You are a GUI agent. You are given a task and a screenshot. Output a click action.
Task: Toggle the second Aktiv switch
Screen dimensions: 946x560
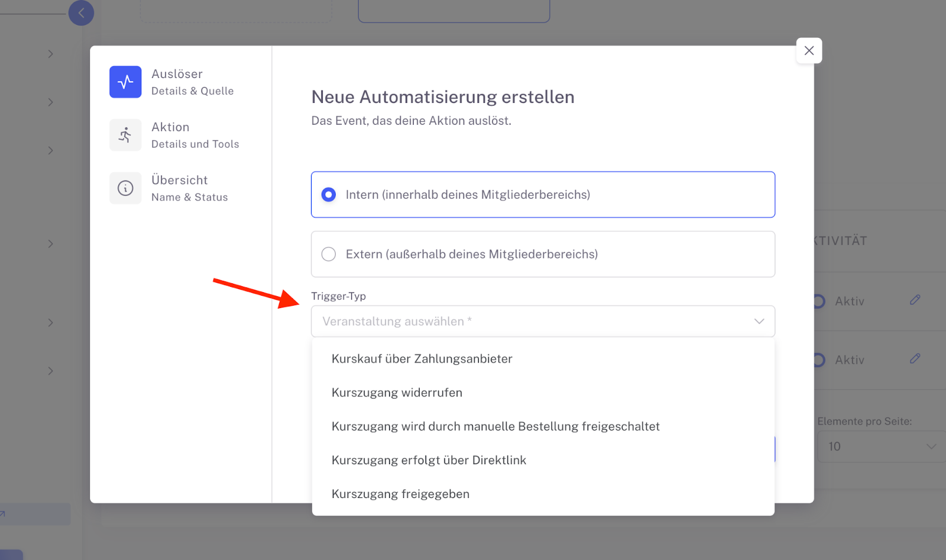819,360
